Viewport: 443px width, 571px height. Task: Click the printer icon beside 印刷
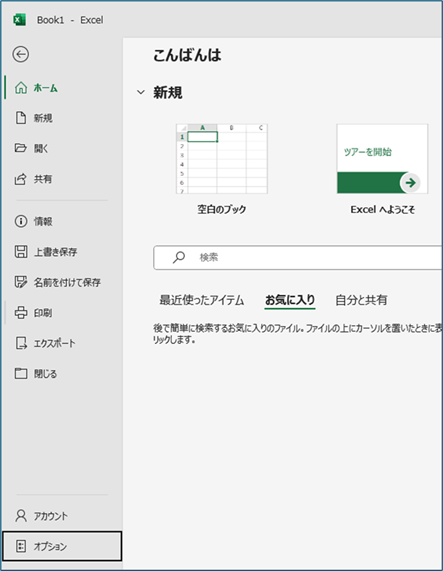[x=21, y=312]
